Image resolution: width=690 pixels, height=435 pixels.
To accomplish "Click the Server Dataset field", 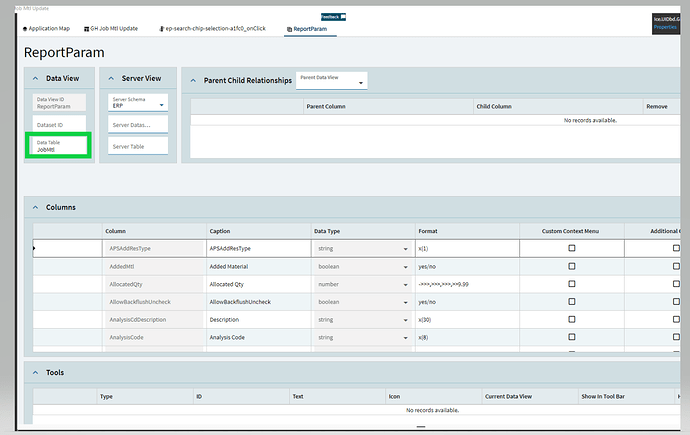I will 138,125.
